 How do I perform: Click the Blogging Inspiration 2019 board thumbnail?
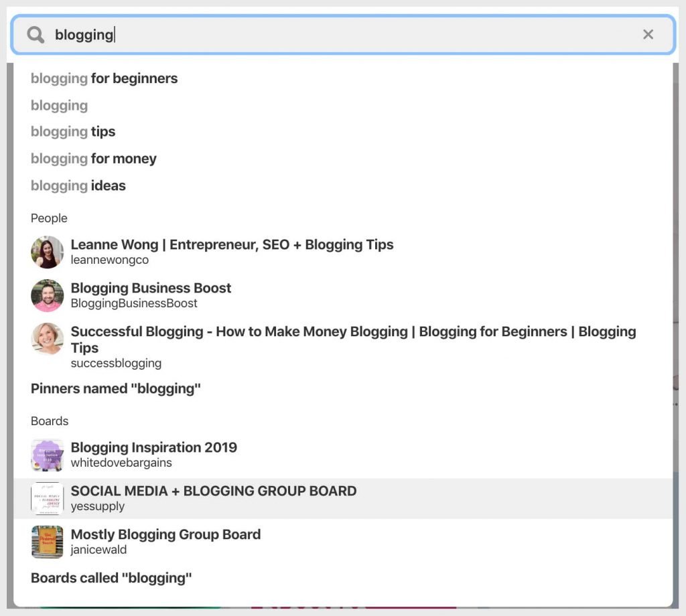(46, 455)
